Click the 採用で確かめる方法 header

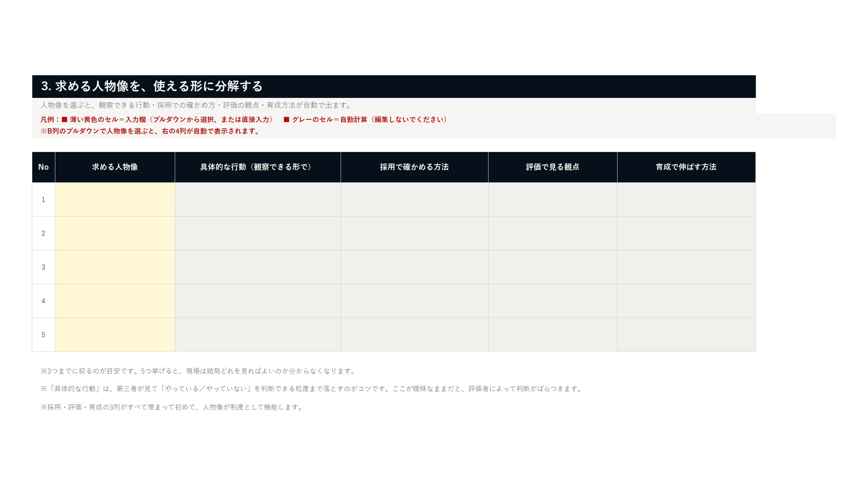(414, 167)
